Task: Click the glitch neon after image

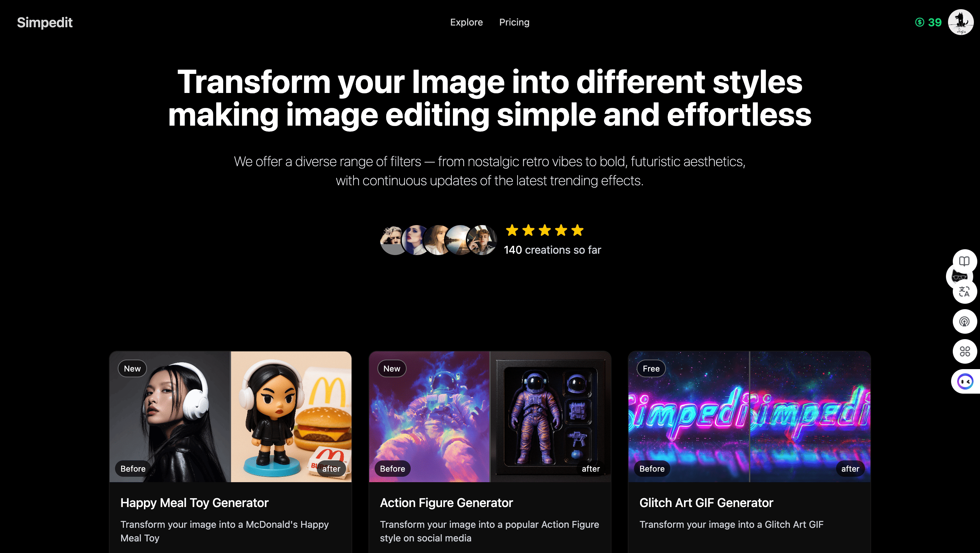Action: 810,417
